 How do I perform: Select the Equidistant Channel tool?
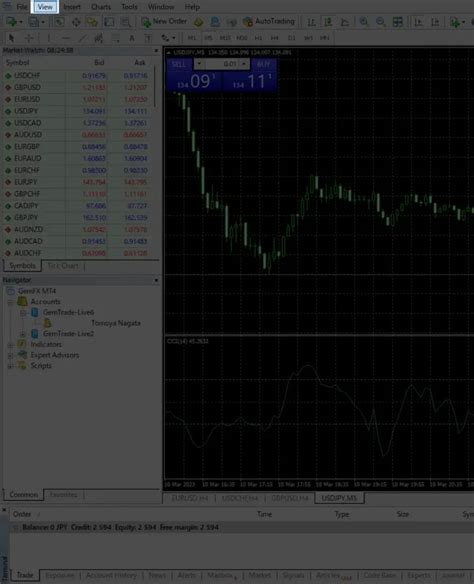[99, 38]
